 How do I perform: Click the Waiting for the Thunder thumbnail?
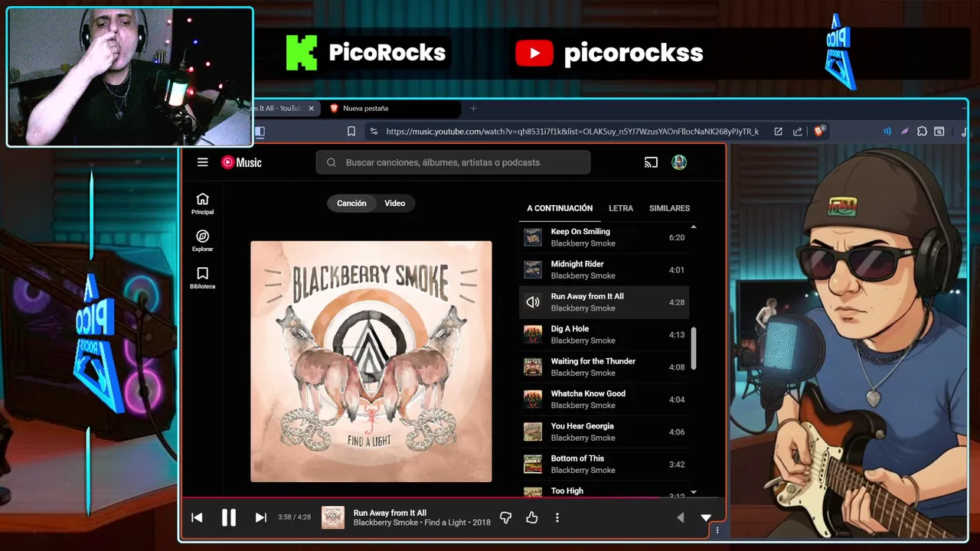point(533,367)
